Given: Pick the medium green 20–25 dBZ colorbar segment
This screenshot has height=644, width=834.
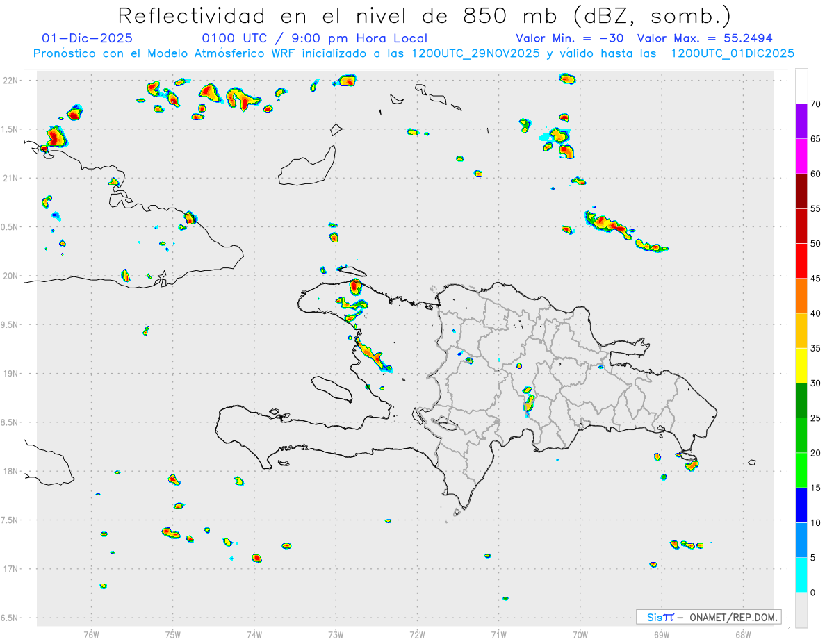Looking at the screenshot, I should [801, 436].
